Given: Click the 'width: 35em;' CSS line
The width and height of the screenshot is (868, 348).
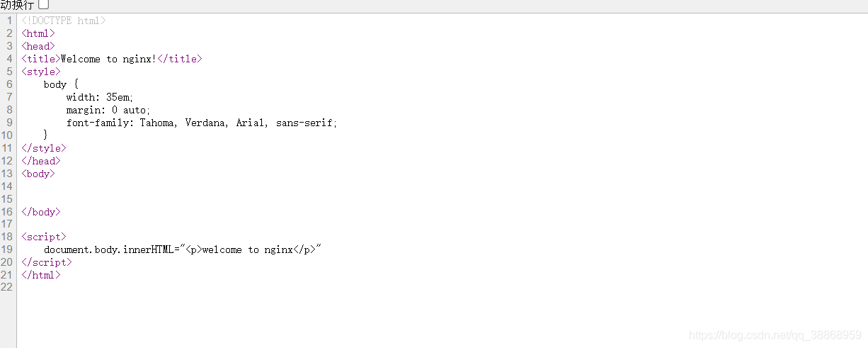Looking at the screenshot, I should 100,97.
